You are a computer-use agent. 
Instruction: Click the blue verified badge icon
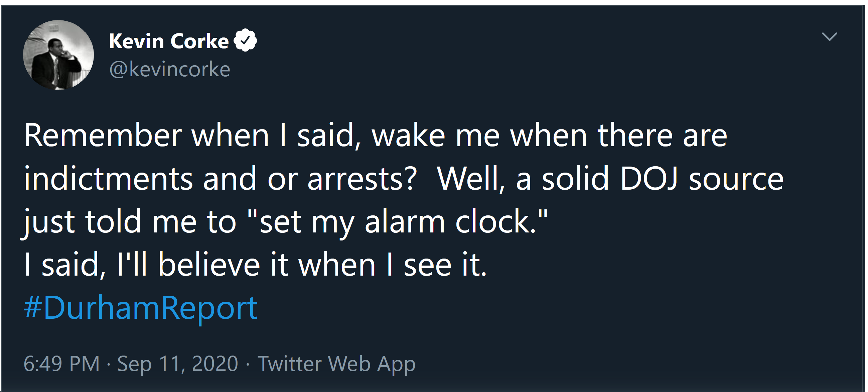245,40
